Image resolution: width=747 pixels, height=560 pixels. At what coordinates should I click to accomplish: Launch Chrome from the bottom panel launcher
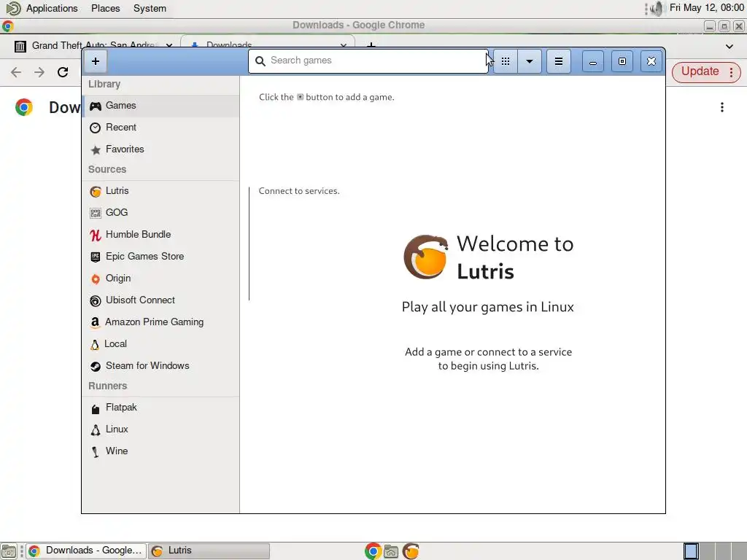373,551
